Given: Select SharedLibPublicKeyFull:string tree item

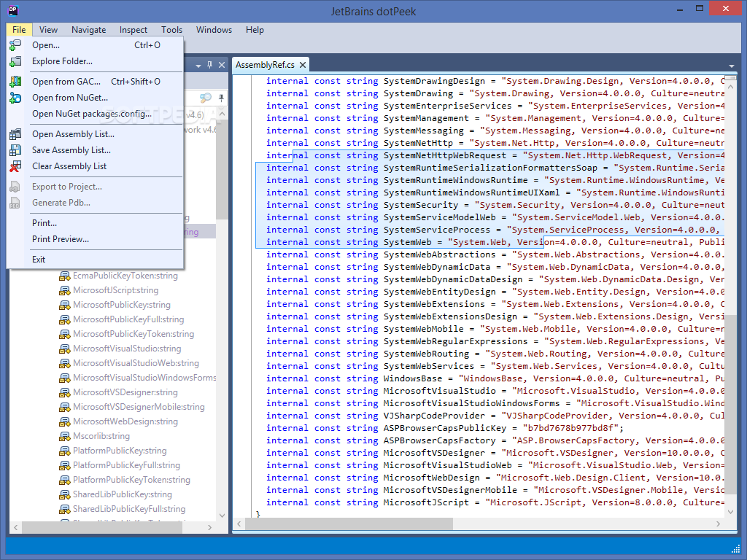Looking at the screenshot, I should tap(129, 509).
